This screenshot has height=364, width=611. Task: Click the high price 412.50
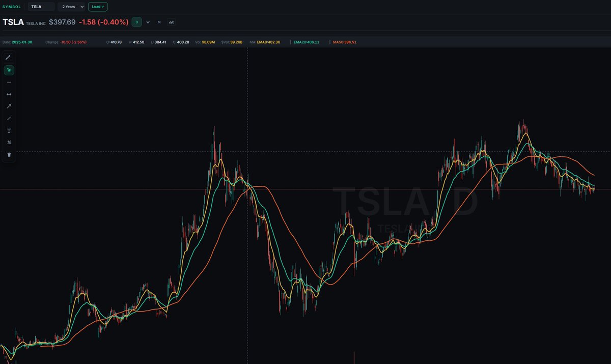pos(138,42)
